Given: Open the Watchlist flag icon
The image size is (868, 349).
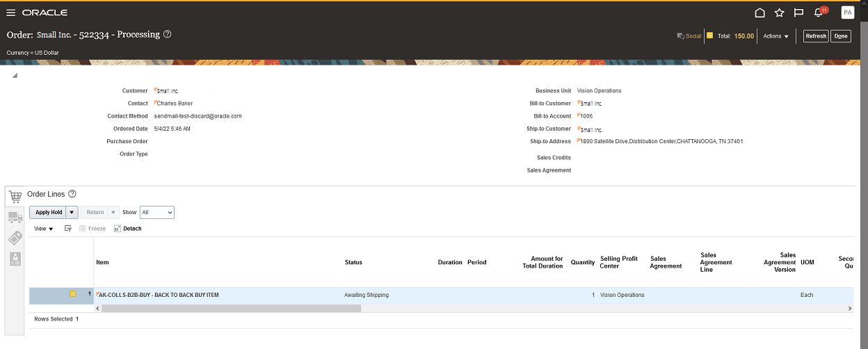Looking at the screenshot, I should [799, 13].
